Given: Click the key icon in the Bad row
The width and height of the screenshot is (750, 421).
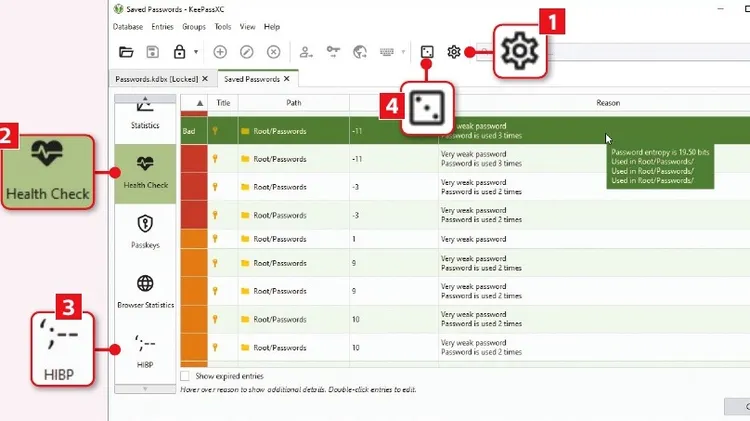Looking at the screenshot, I should pos(215,131).
